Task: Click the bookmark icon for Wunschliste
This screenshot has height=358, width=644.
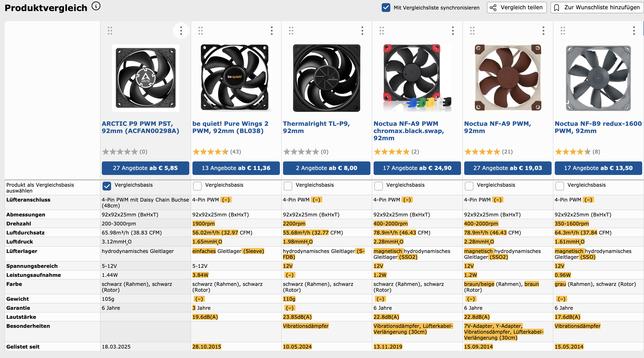Action: point(557,8)
